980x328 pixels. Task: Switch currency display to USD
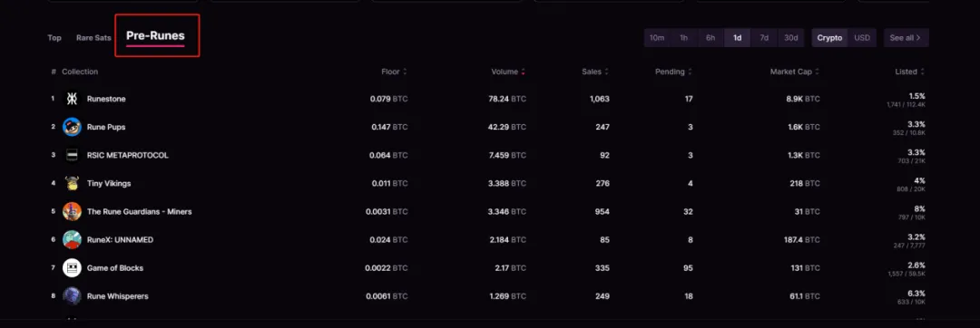[862, 38]
